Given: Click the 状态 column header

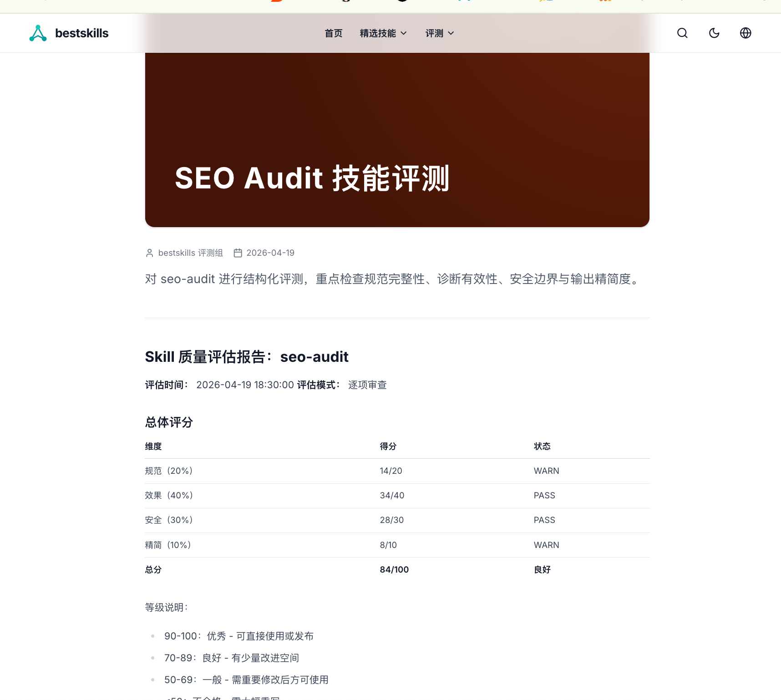Looking at the screenshot, I should [x=542, y=446].
